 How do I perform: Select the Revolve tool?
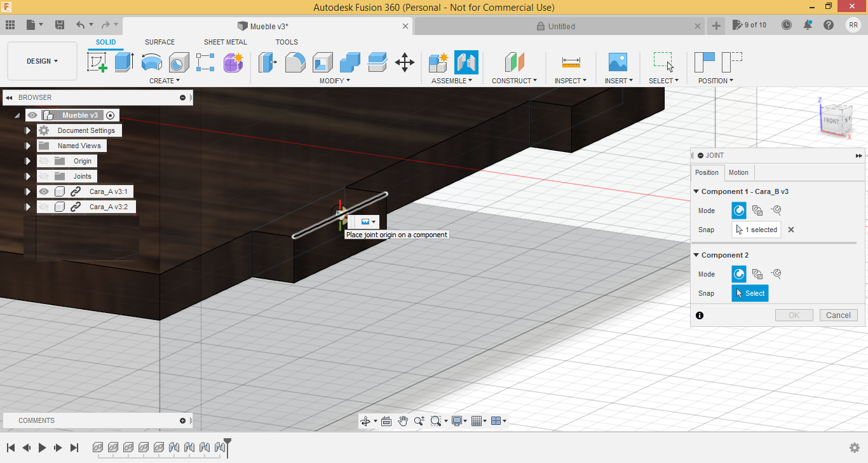click(151, 62)
